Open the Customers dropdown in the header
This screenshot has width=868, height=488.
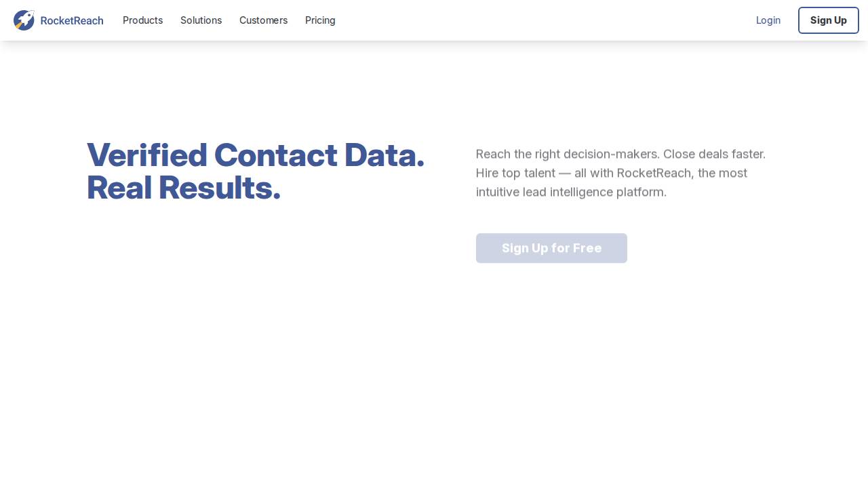pyautogui.click(x=263, y=20)
